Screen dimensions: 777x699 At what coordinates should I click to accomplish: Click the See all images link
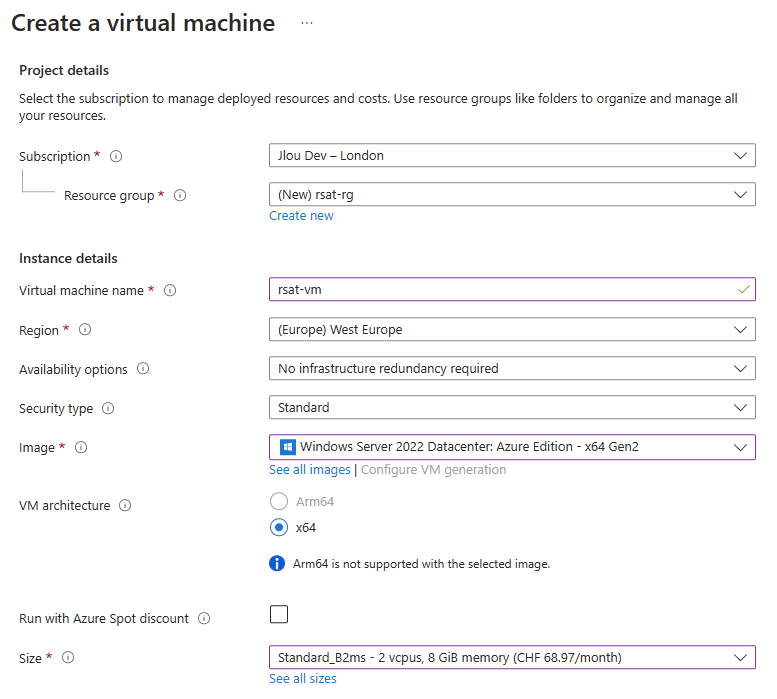pos(310,470)
